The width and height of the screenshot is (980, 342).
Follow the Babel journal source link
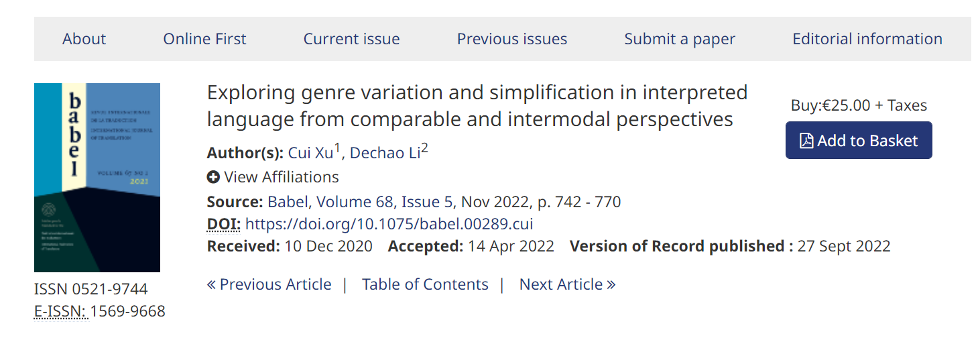(288, 202)
